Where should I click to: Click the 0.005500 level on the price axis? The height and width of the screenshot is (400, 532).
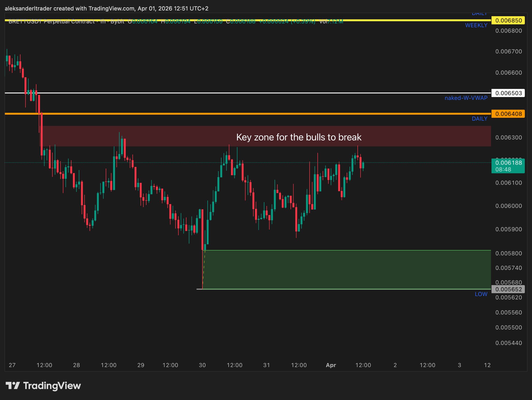(x=508, y=327)
